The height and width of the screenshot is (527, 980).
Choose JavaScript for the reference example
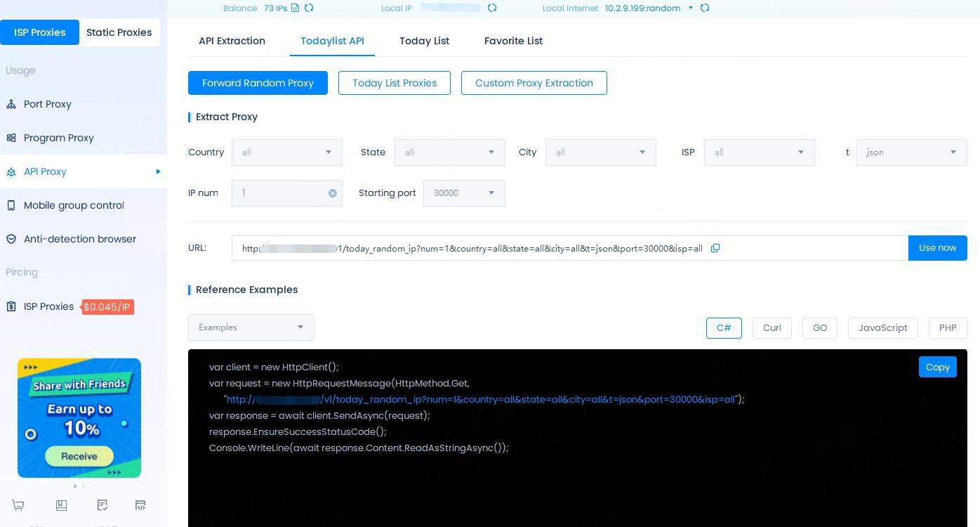click(882, 328)
